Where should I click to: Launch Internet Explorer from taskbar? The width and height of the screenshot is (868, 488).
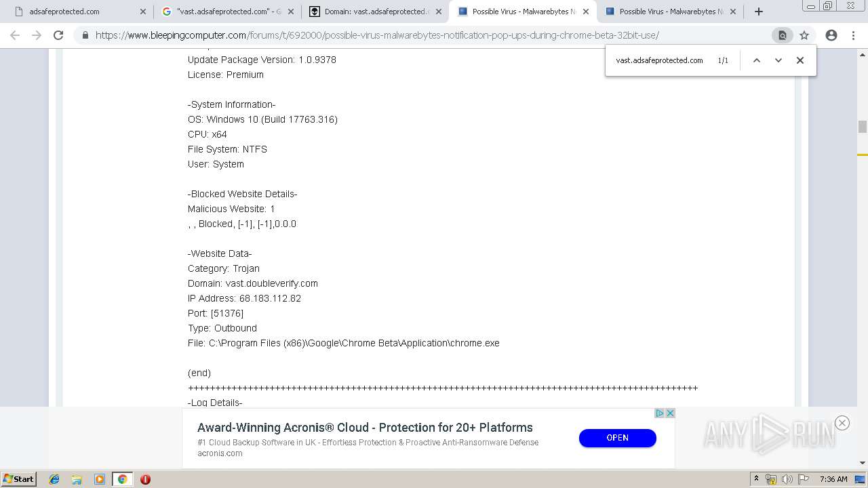click(54, 479)
